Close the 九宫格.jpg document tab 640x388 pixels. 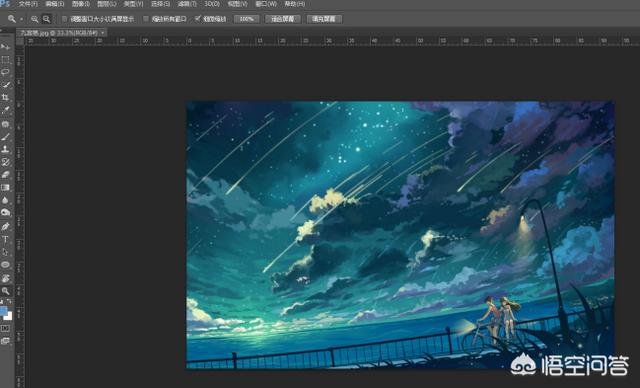coord(103,33)
